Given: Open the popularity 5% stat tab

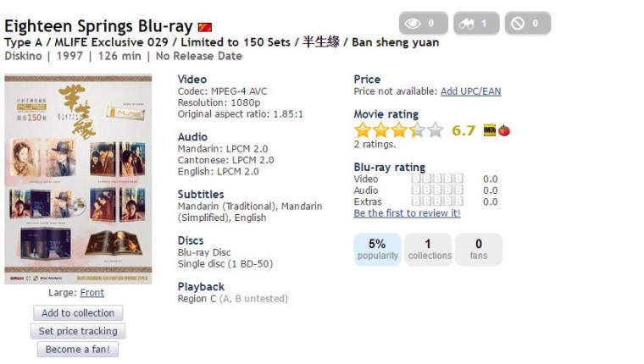Looking at the screenshot, I should pos(377,250).
